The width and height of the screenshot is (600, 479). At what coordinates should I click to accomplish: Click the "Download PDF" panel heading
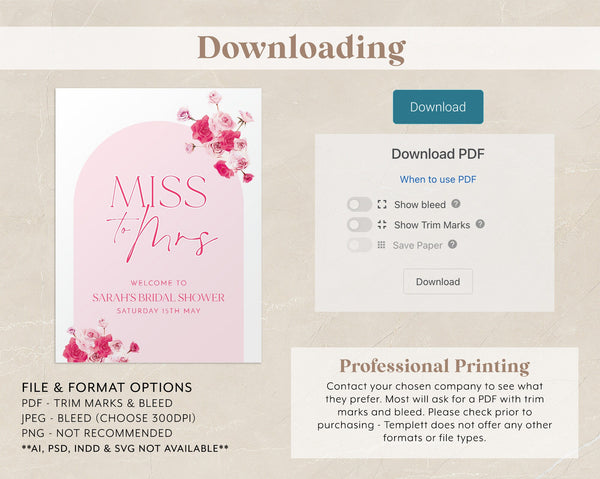click(x=437, y=154)
